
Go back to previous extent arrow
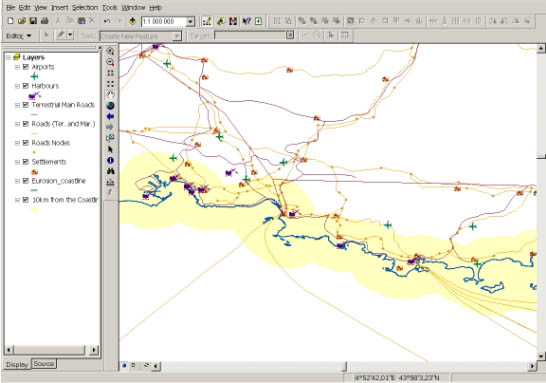[110, 116]
